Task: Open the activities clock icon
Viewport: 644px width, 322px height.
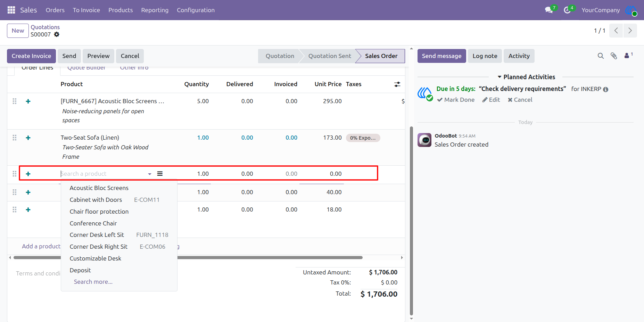Action: coord(567,10)
